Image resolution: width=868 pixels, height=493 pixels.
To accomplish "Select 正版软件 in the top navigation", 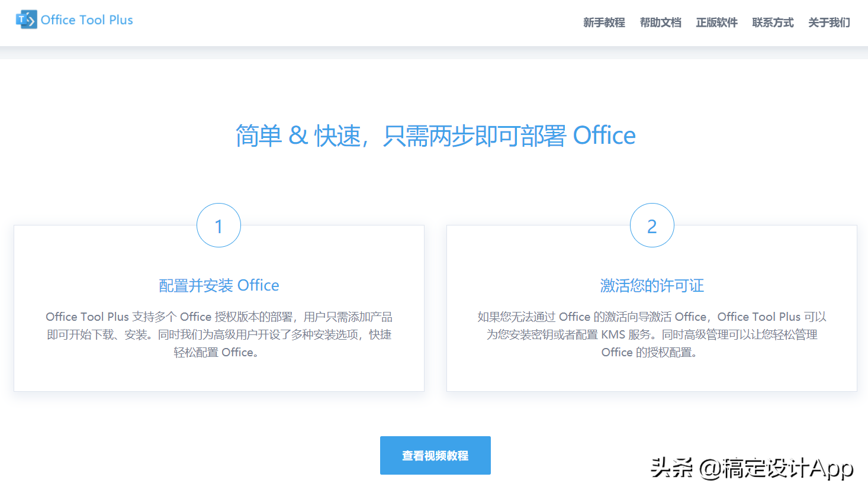I will click(x=716, y=22).
